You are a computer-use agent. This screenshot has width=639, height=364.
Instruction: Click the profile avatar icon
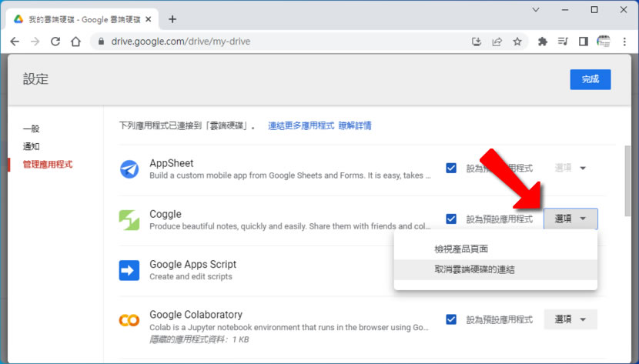coord(604,42)
